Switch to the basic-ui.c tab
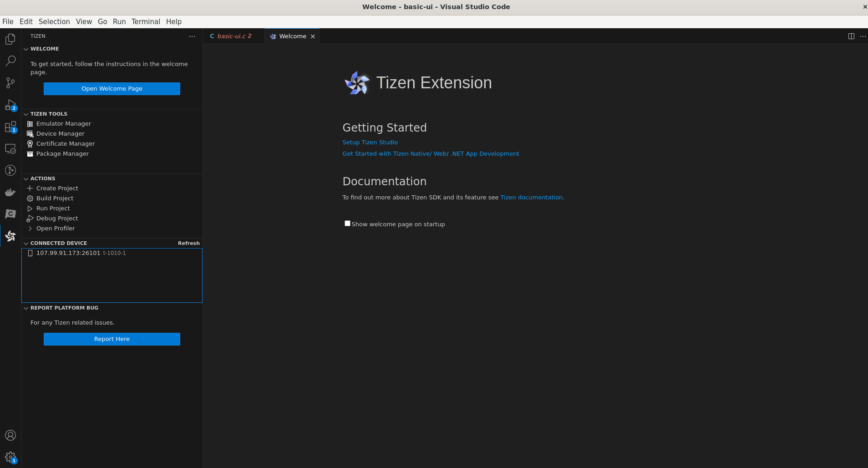Viewport: 868px width, 468px height. [231, 36]
